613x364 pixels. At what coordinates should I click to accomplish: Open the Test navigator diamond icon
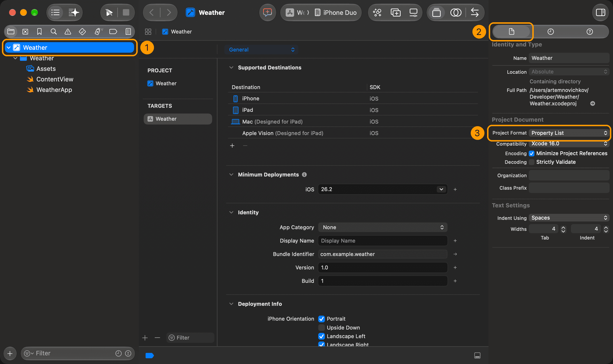point(82,32)
